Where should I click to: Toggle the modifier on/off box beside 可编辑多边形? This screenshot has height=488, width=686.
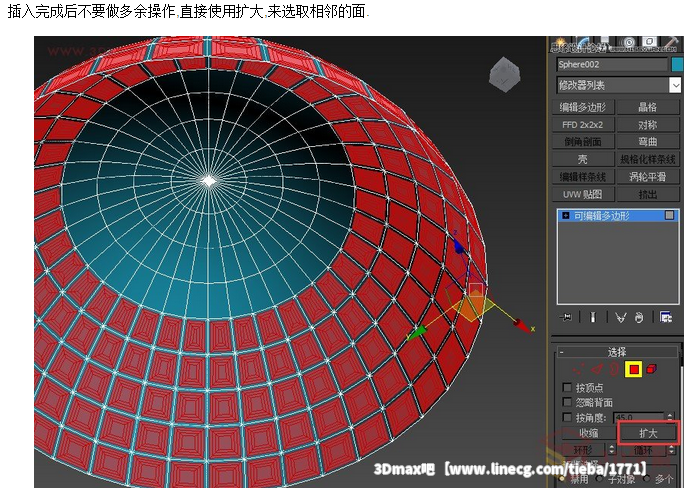click(x=669, y=215)
